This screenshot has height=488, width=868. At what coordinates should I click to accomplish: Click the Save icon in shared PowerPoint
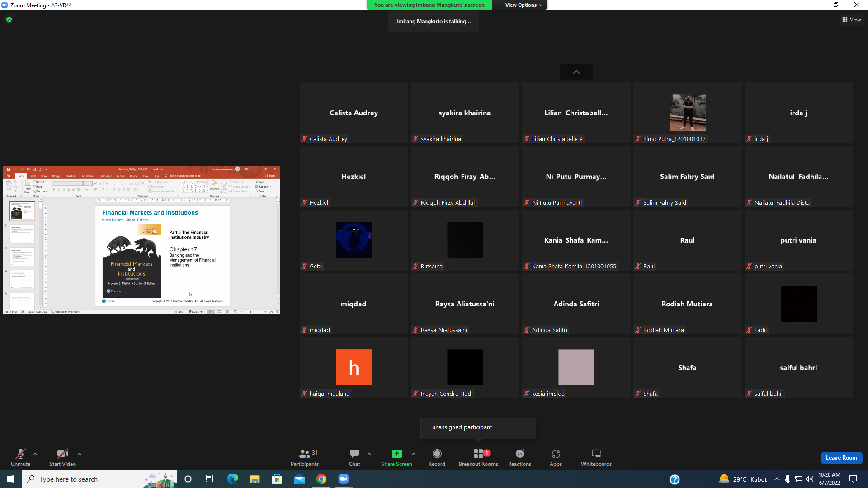[9, 169]
